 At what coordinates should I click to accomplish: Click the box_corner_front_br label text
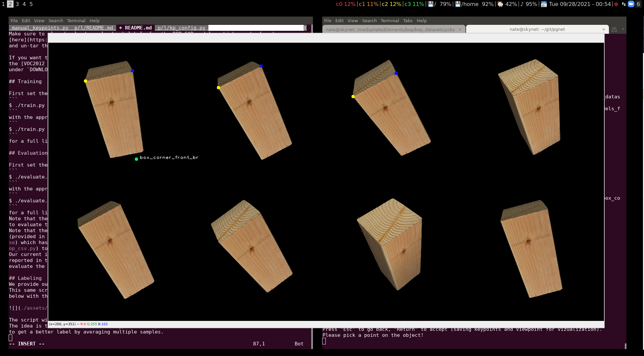click(169, 157)
